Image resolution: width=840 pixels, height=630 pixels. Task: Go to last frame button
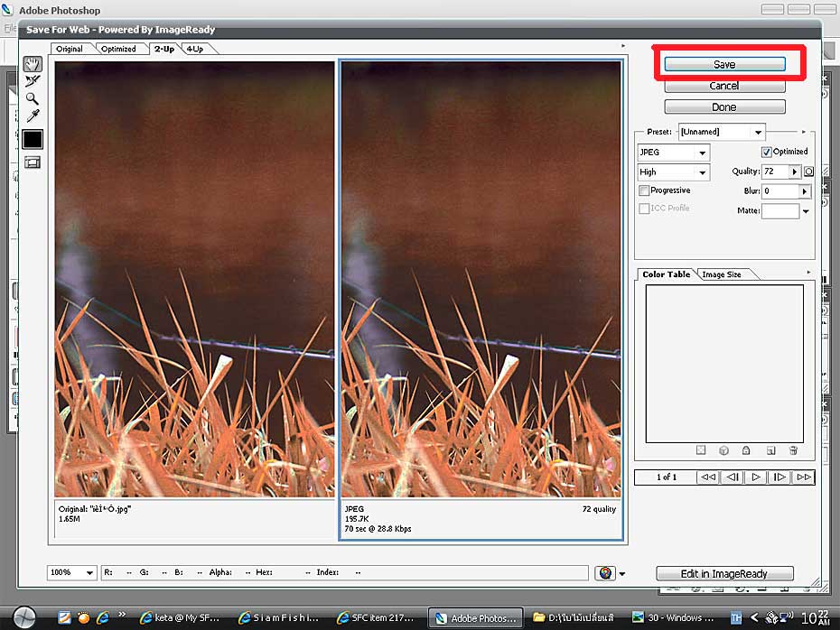(x=804, y=477)
